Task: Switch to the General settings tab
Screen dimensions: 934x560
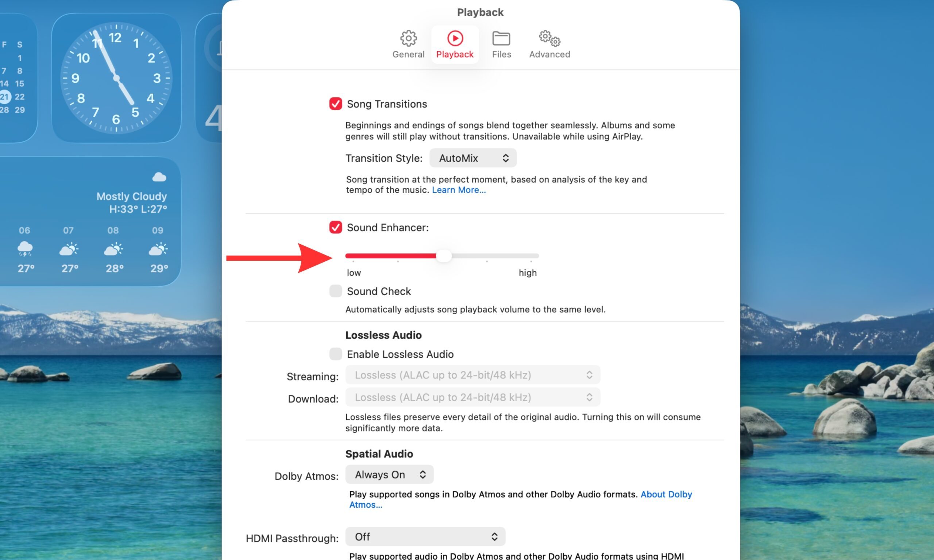Action: (x=408, y=44)
